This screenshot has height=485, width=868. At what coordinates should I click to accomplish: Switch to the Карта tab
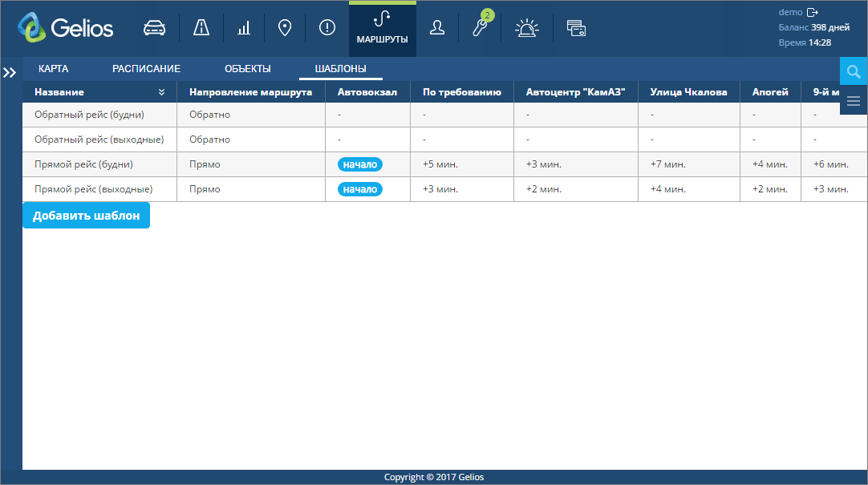click(x=53, y=69)
